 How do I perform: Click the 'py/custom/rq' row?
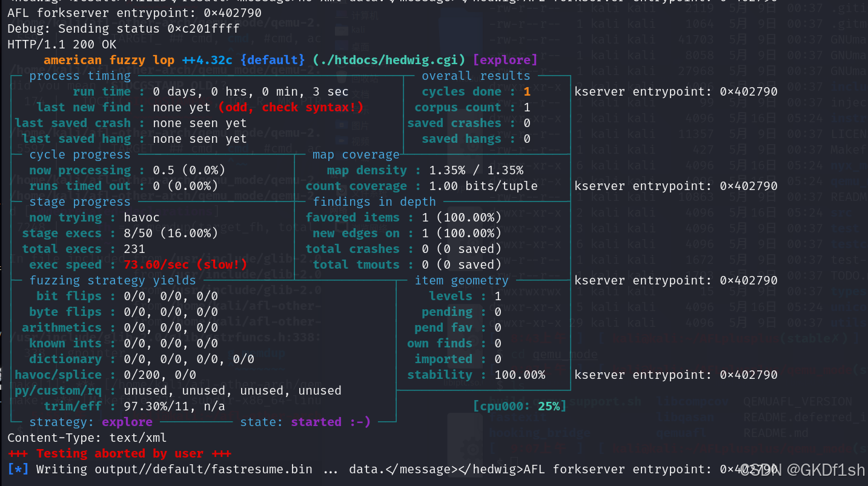(x=178, y=390)
